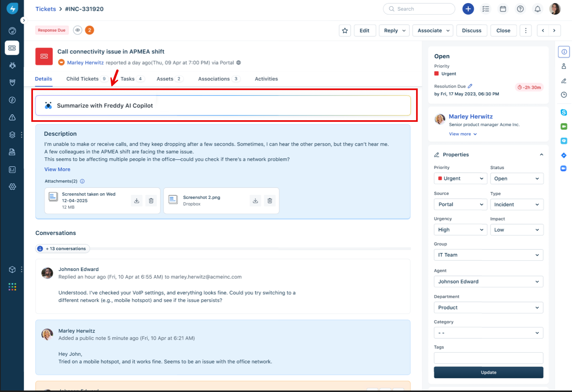Star this ticket as favorite
572x392 pixels.
(345, 31)
